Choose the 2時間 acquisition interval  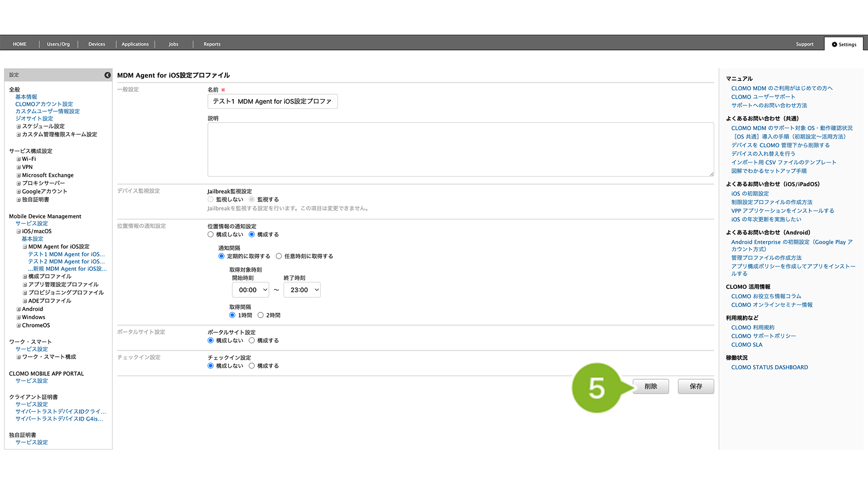[261, 315]
